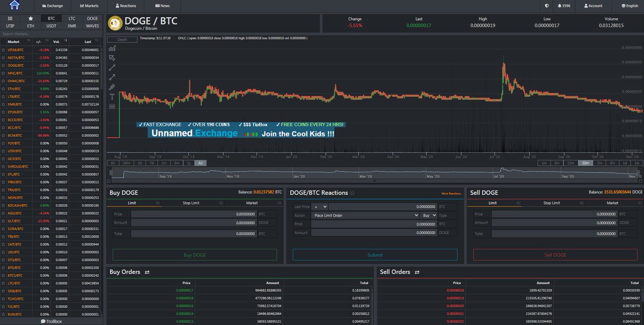The width and height of the screenshot is (644, 325).
Task: Open the Buy type dropdown in Reactions
Action: pyautogui.click(x=428, y=216)
